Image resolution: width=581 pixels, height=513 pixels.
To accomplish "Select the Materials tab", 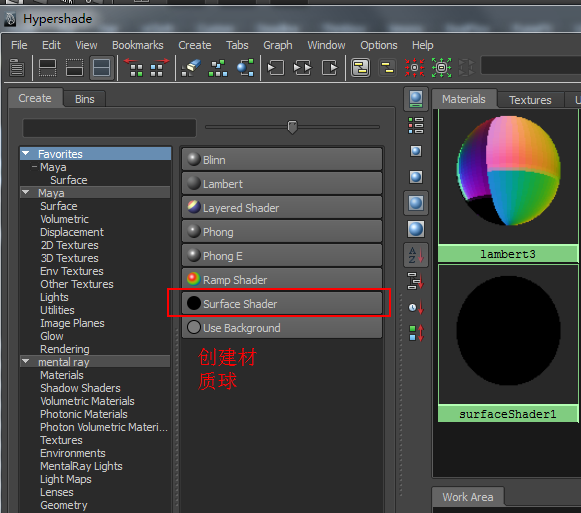I will click(x=464, y=99).
